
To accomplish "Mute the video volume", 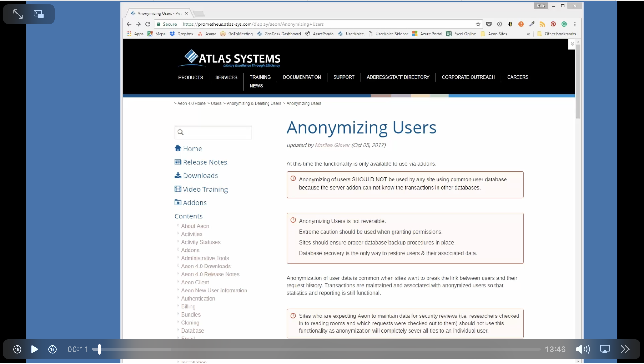I will pos(582,349).
